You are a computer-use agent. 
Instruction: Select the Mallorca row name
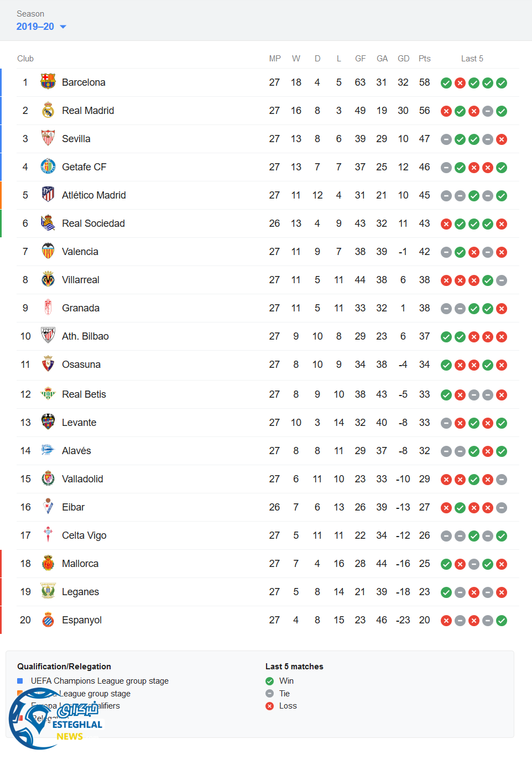click(80, 564)
